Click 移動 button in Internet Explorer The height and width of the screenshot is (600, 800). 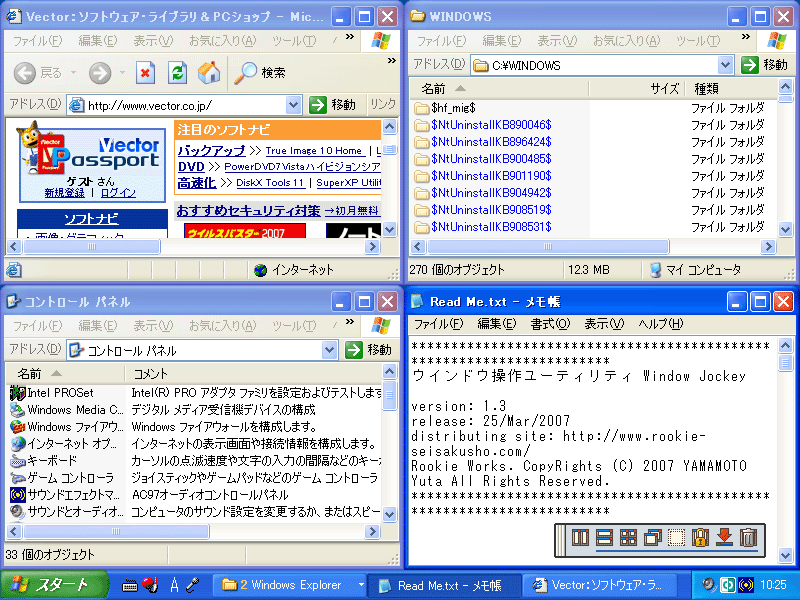tap(333, 105)
